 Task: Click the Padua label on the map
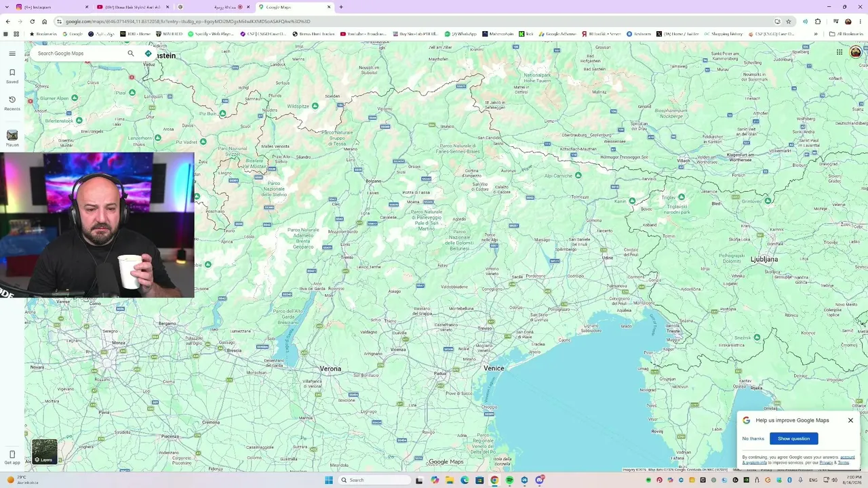pos(441,373)
